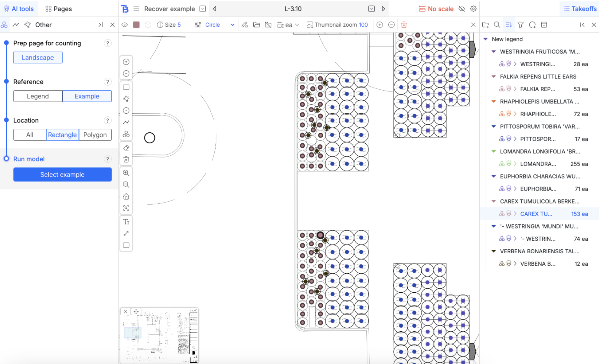Switch reference to Legend
Image resolution: width=600 pixels, height=364 pixels.
[x=38, y=96]
